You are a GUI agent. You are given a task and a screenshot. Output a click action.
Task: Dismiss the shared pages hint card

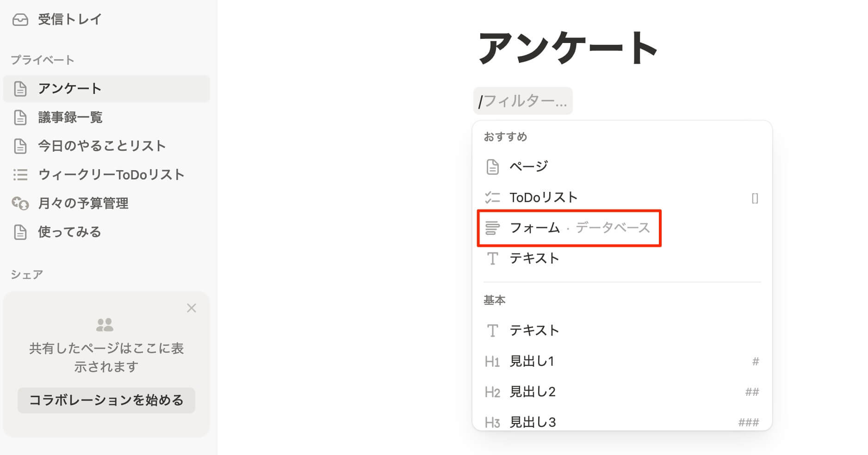pos(192,308)
